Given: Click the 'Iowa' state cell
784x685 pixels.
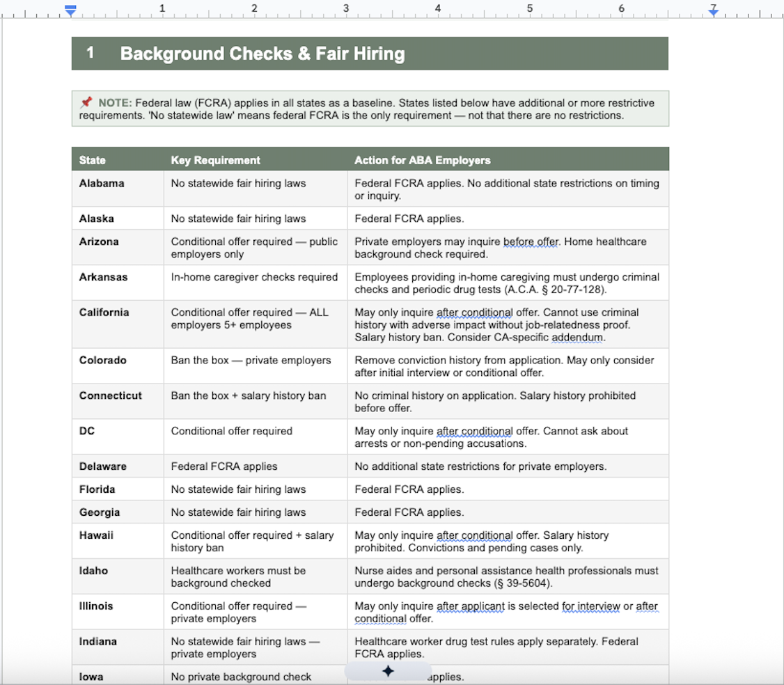Looking at the screenshot, I should click(118, 675).
